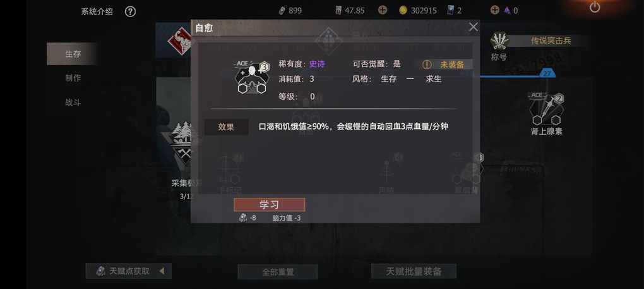Click the 全部重置 button
Image resolution: width=644 pixels, height=289 pixels.
(278, 272)
